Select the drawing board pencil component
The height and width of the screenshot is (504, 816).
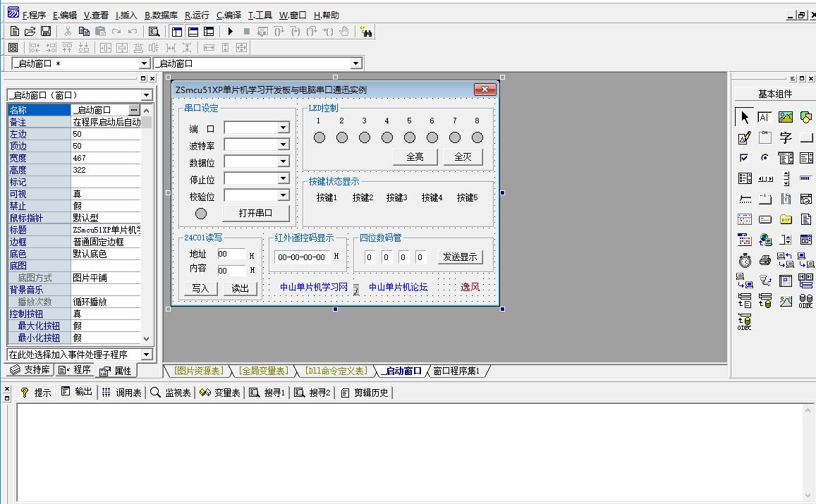pyautogui.click(x=744, y=138)
